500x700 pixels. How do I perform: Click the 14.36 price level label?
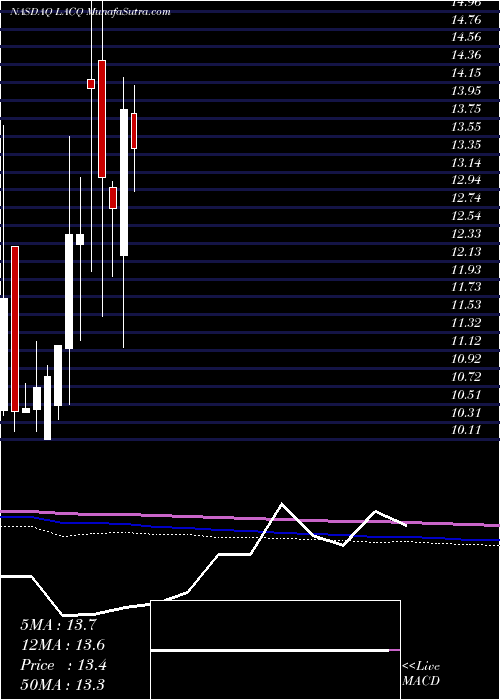[x=466, y=55]
